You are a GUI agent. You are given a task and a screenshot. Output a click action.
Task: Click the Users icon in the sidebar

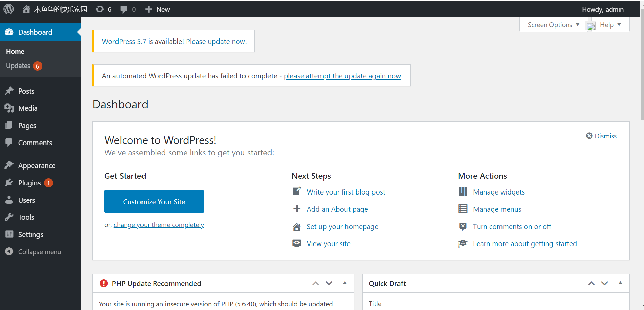click(x=9, y=200)
